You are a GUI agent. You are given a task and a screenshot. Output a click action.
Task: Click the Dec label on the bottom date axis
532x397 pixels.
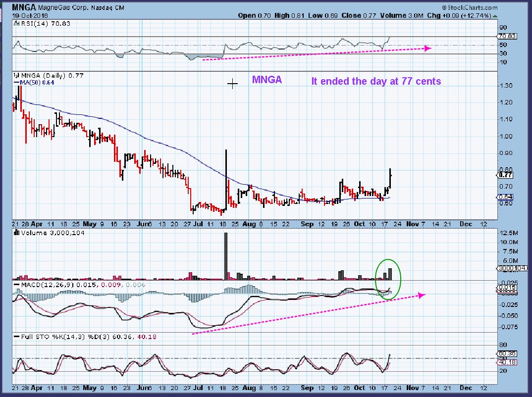(x=466, y=388)
